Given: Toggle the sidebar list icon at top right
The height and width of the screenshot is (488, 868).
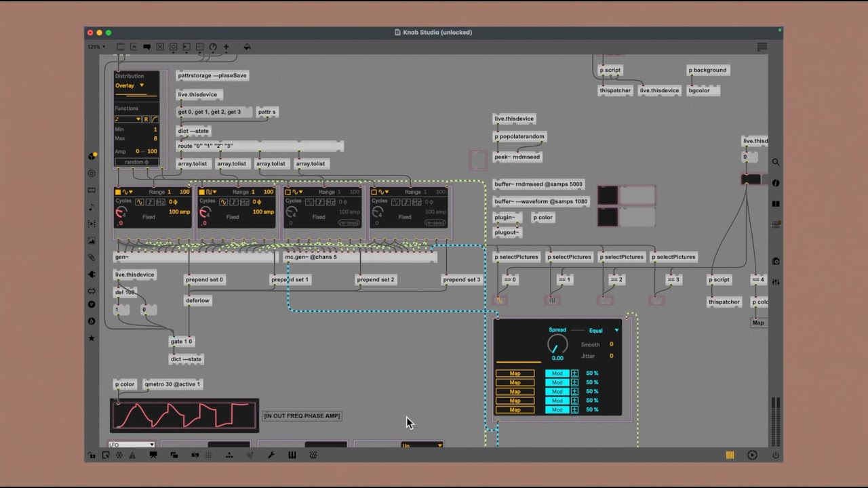Looking at the screenshot, I should tap(762, 47).
